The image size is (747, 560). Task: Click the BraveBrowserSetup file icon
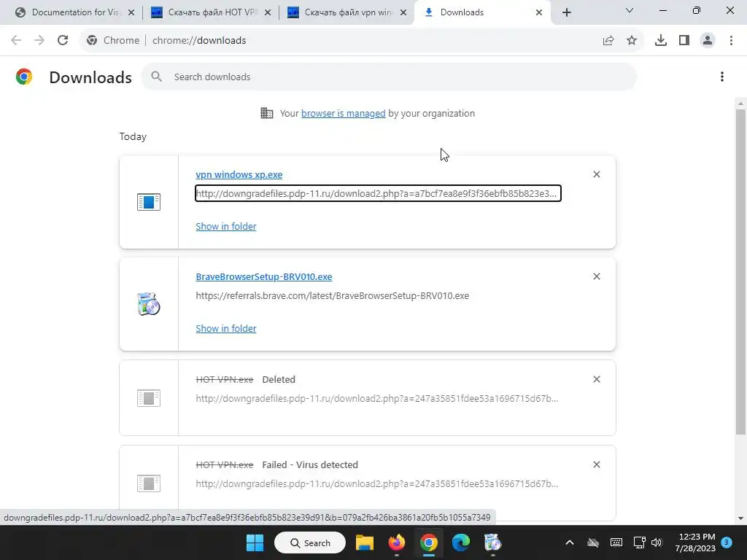149,304
